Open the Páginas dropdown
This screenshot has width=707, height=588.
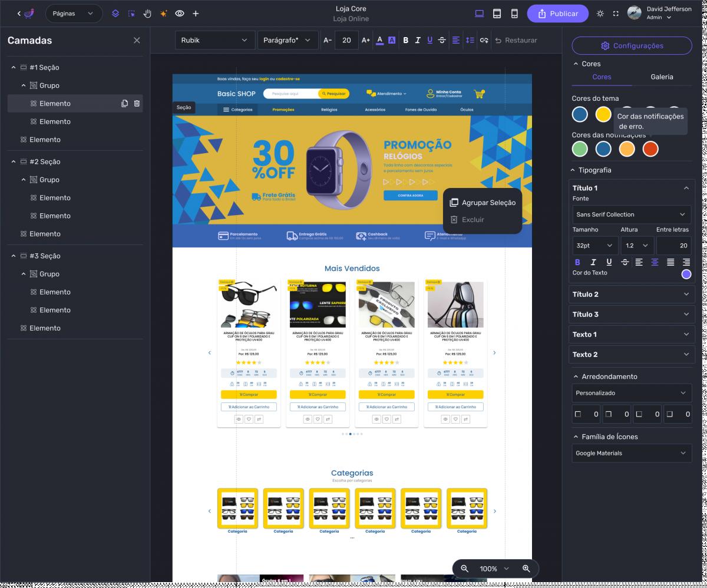(73, 14)
